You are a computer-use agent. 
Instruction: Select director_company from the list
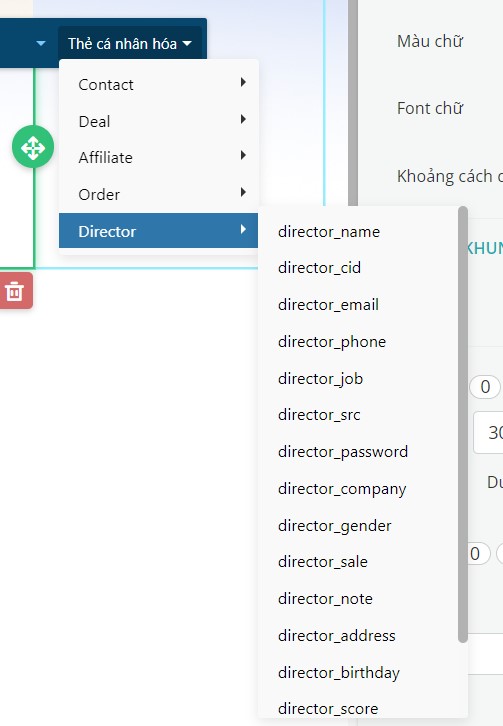coord(342,489)
